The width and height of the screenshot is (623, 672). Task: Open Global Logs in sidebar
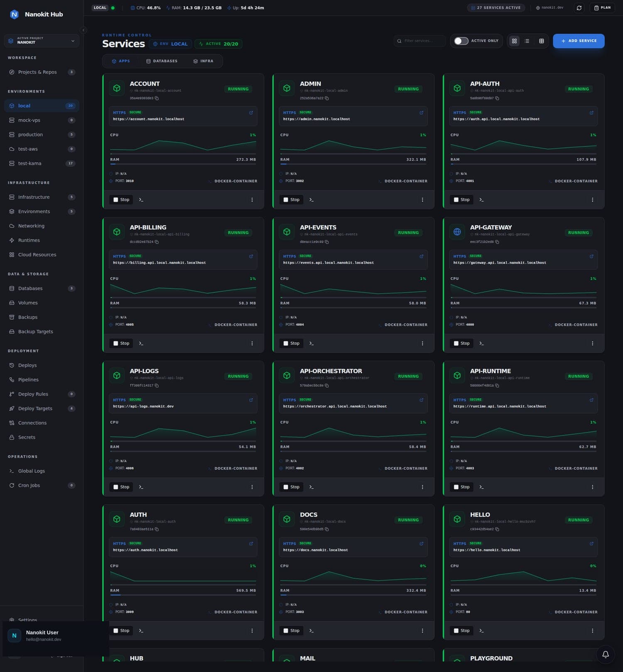tap(42, 471)
